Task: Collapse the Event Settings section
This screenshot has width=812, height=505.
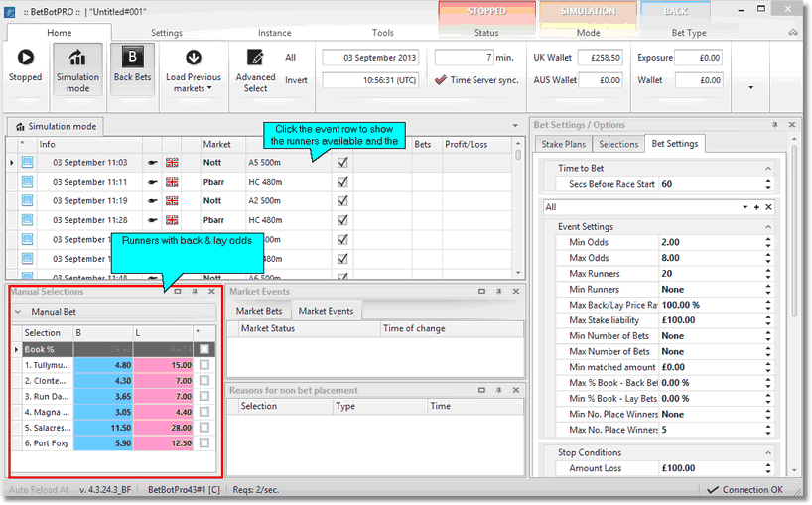Action: (x=768, y=227)
